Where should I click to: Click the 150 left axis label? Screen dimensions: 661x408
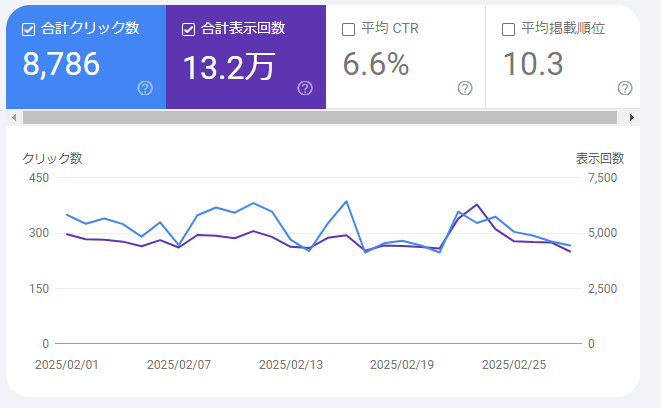[39, 289]
